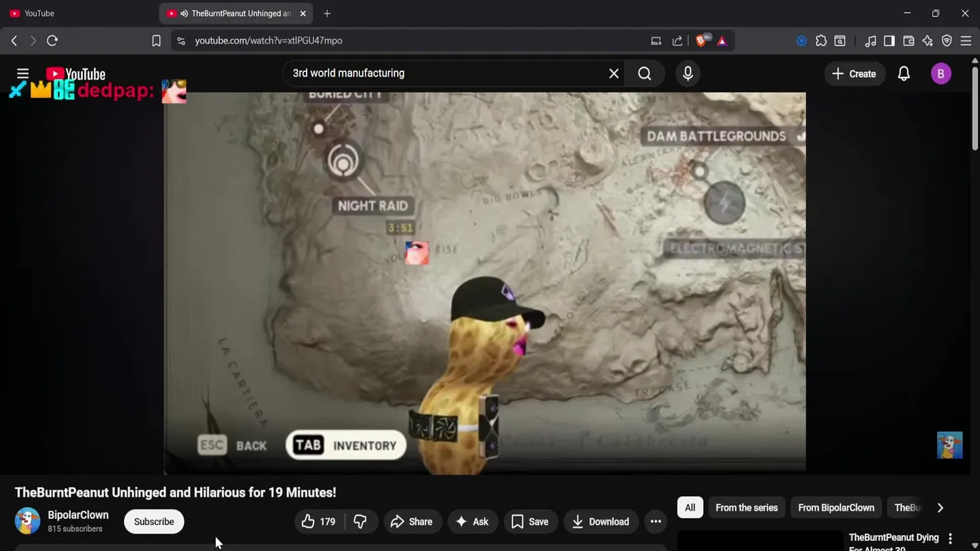Start voice search with the microphone
Screen dimensions: 980x551
tap(688, 73)
